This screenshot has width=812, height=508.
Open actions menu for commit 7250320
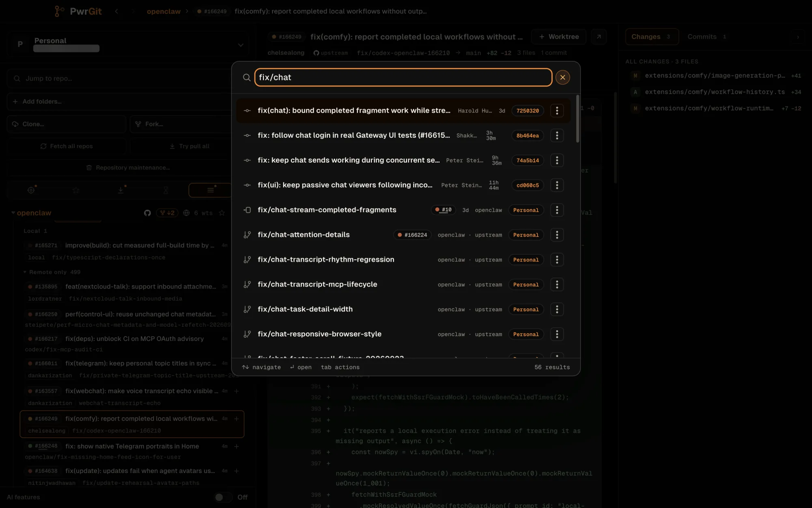[x=557, y=111]
